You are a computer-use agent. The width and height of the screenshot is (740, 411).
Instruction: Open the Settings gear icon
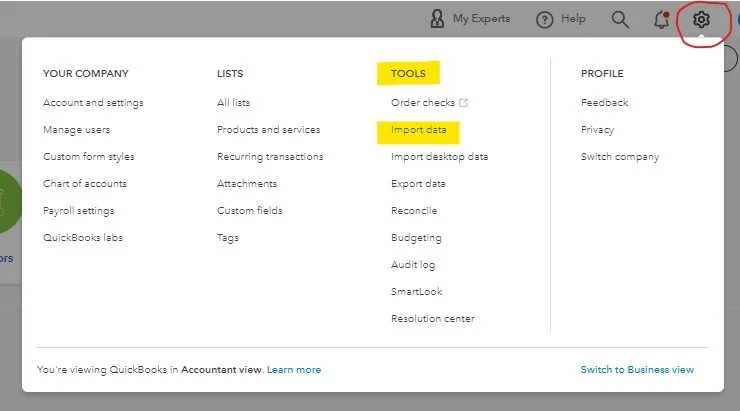pyautogui.click(x=701, y=20)
